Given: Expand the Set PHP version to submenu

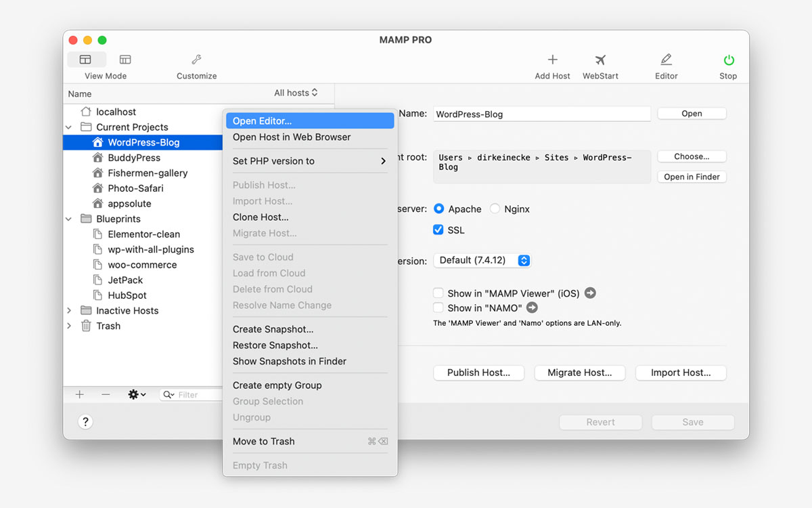Looking at the screenshot, I should [x=310, y=161].
